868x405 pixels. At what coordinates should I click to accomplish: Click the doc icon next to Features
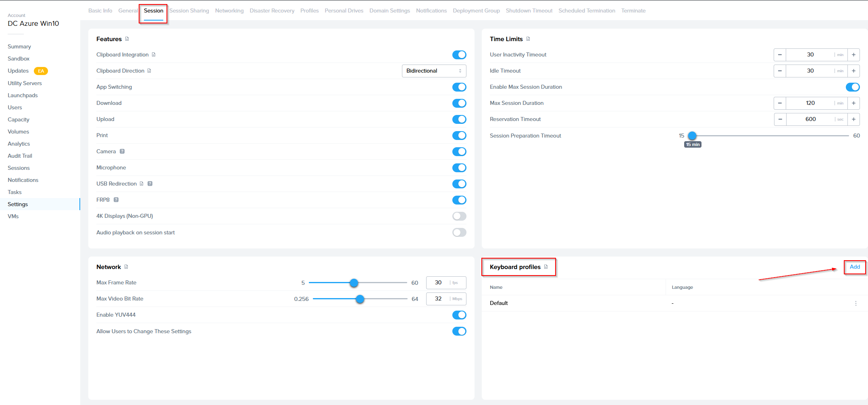(x=127, y=39)
